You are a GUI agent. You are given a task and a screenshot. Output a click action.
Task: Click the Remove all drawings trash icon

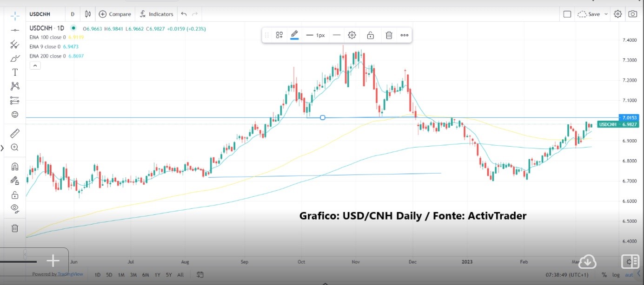click(14, 227)
